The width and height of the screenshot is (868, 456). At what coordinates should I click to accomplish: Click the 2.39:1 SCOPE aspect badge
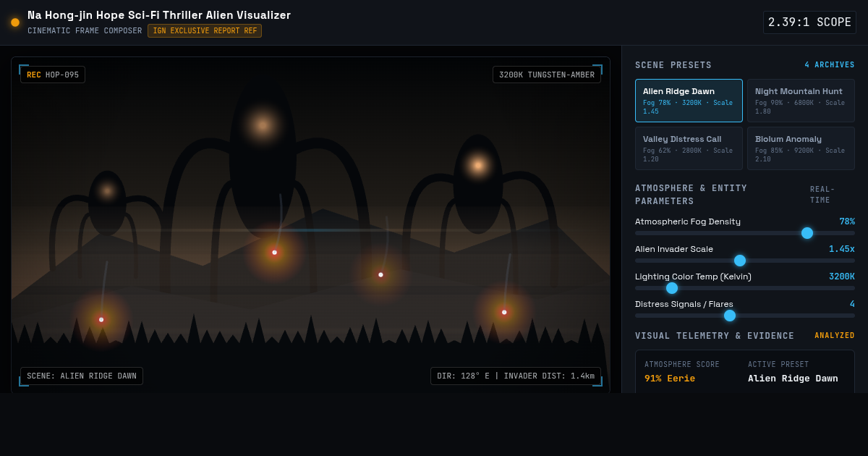click(x=809, y=22)
